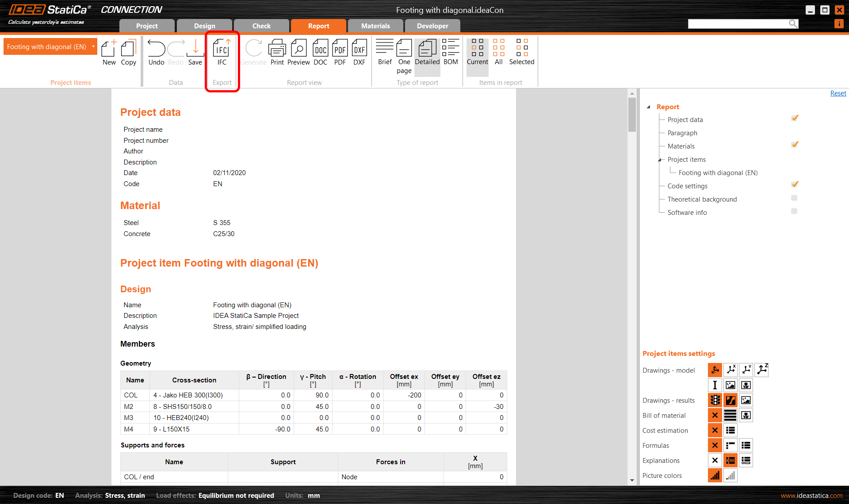
Task: Switch to the Design tab
Action: point(204,26)
